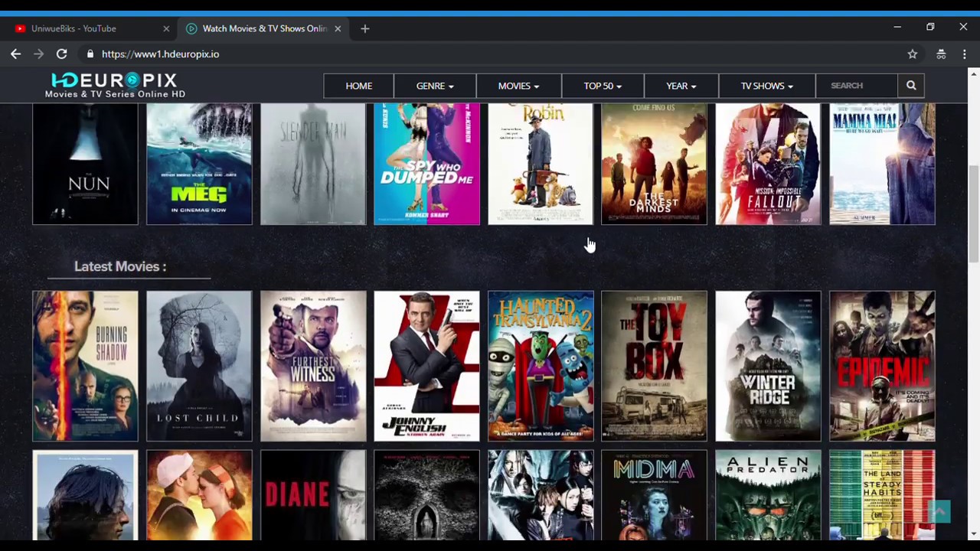This screenshot has width=980, height=551.
Task: Select the Lost Child poster
Action: [x=199, y=366]
